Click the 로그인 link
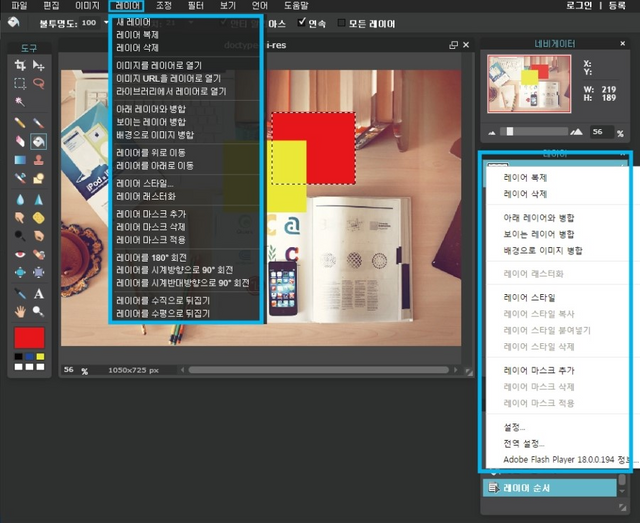The image size is (640, 523). click(578, 6)
